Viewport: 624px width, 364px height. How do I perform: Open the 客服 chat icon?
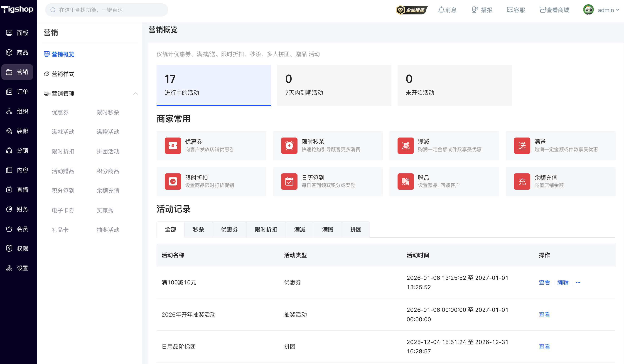pyautogui.click(x=510, y=10)
